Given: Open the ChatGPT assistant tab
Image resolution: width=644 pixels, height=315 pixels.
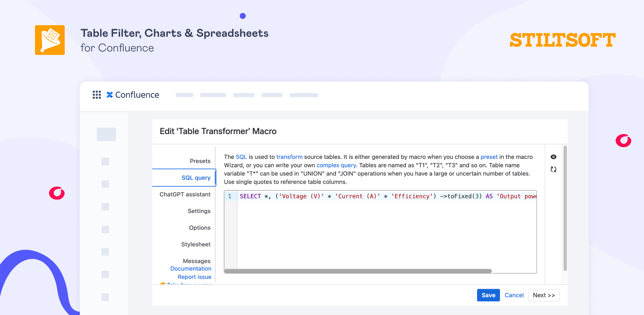Looking at the screenshot, I should (x=185, y=194).
